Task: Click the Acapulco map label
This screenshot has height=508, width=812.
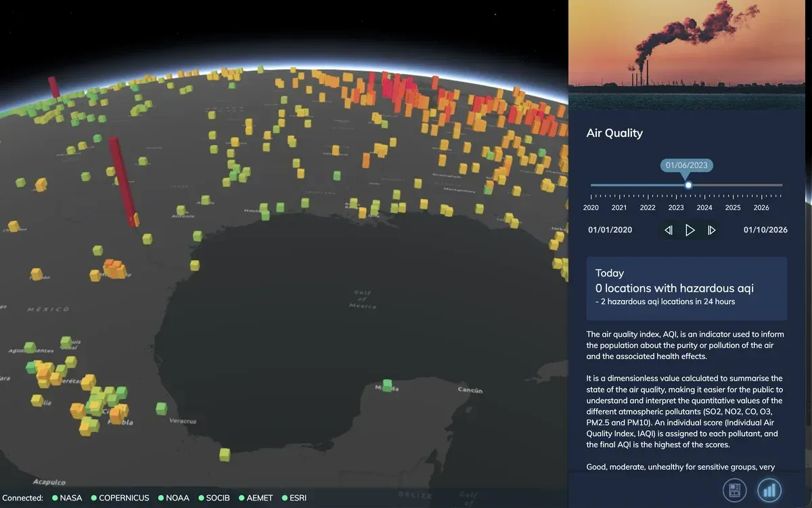Action: [x=48, y=482]
